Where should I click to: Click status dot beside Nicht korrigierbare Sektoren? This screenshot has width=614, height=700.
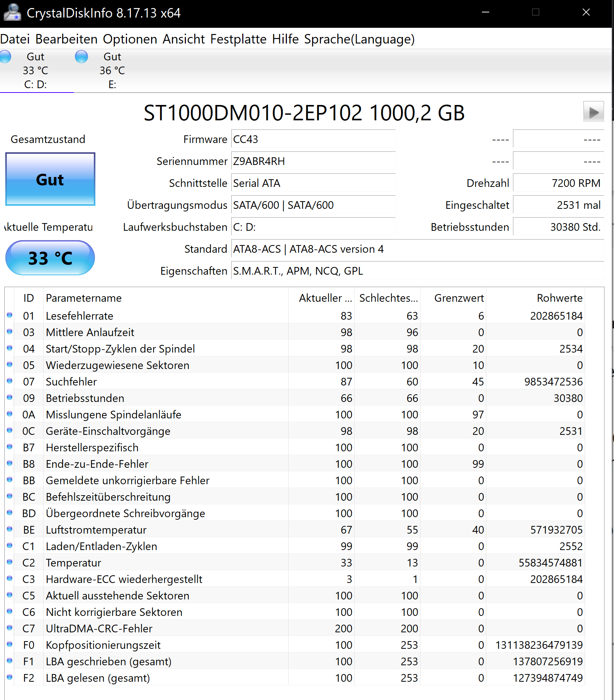point(10,611)
